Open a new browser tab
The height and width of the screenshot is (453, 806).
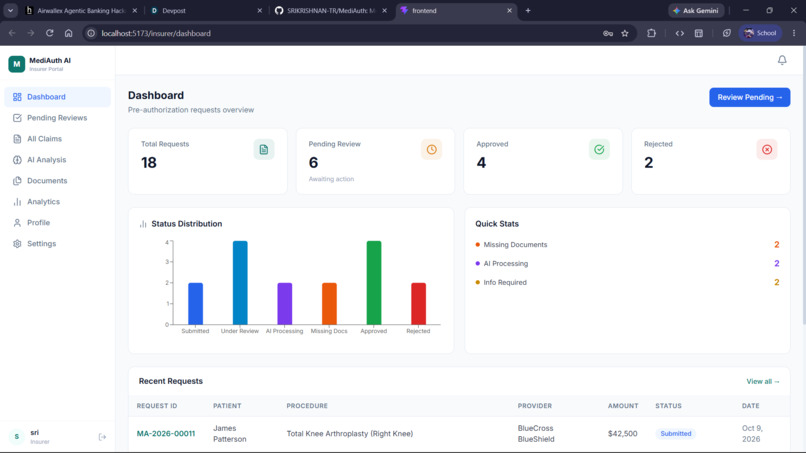point(527,10)
